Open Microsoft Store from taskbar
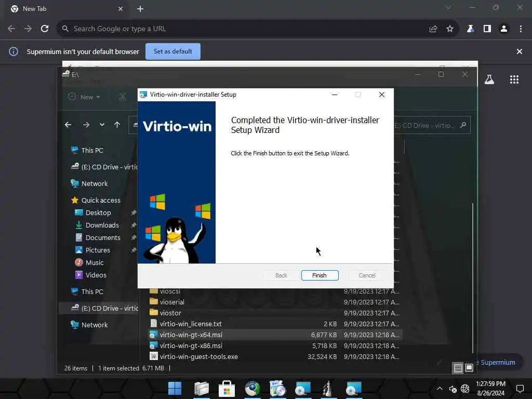Viewport: 532px width, 399px height. [x=227, y=389]
